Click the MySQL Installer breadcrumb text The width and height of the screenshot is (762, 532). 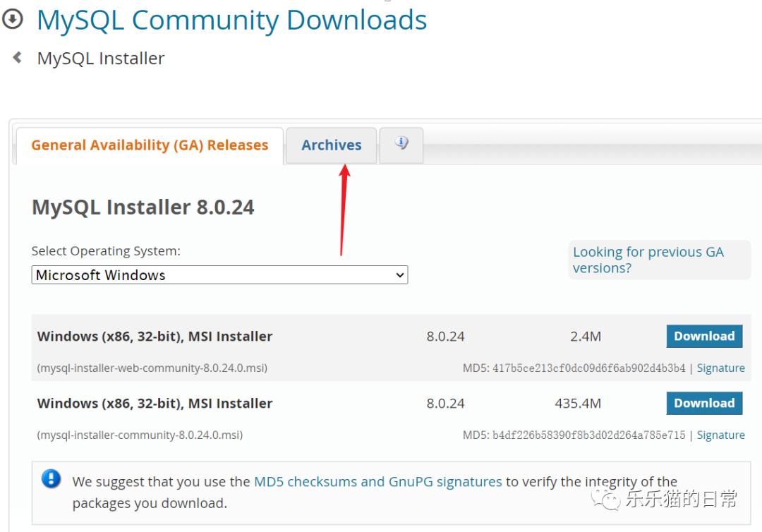point(101,59)
